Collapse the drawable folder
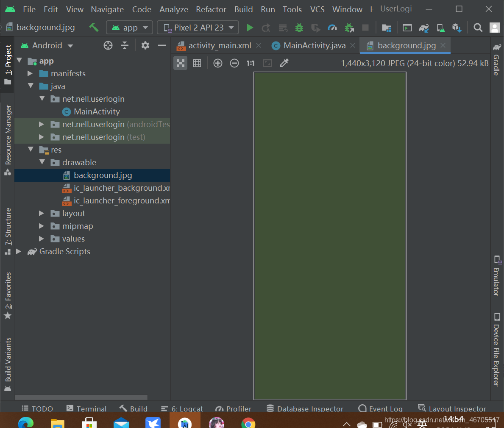This screenshot has width=504, height=428. pos(42,162)
